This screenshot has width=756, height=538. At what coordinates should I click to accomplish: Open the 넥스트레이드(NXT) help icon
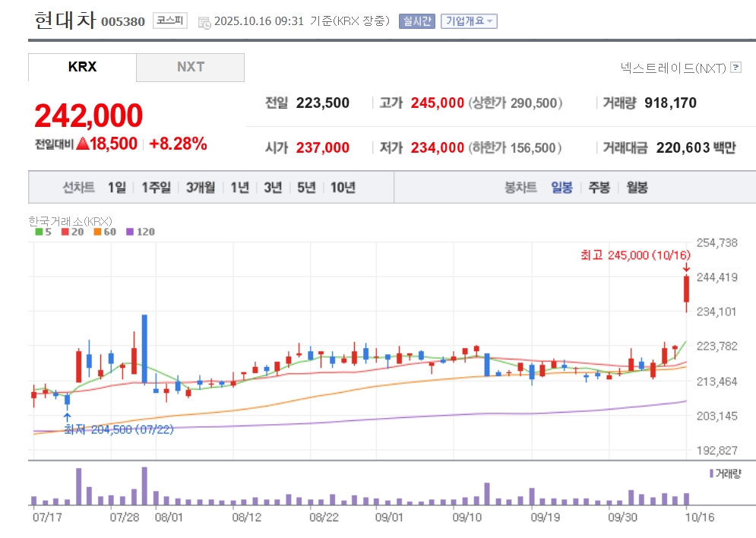pyautogui.click(x=735, y=67)
